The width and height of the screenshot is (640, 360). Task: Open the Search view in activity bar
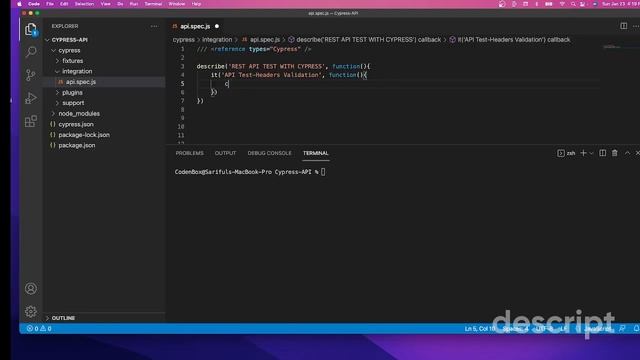[x=31, y=52]
